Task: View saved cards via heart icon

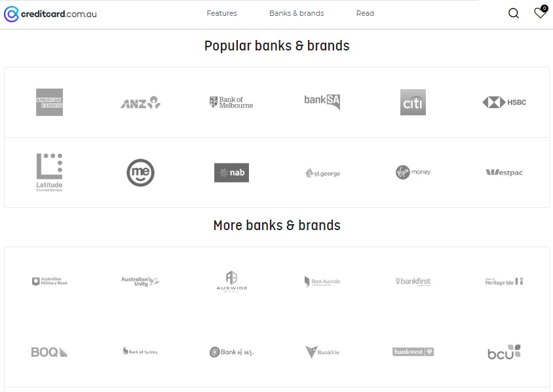Action: coord(541,12)
